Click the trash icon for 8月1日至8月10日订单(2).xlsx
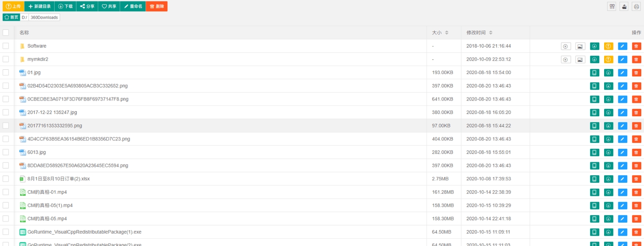644x246 pixels. point(636,179)
